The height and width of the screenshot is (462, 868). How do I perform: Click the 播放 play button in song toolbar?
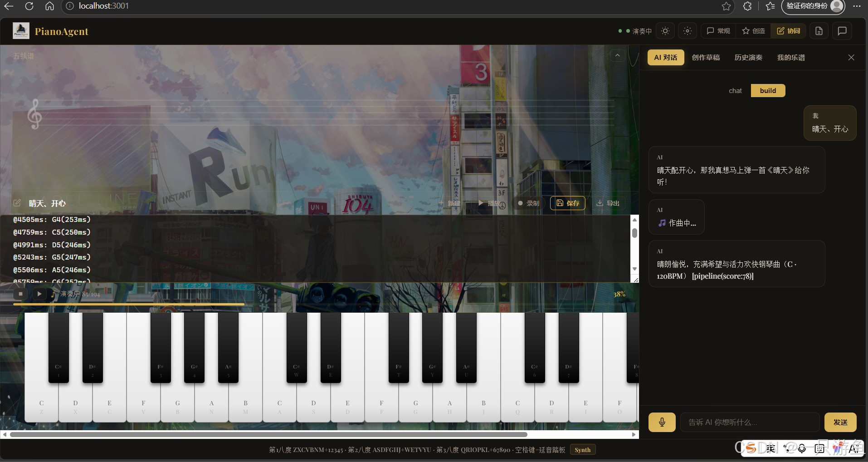490,203
